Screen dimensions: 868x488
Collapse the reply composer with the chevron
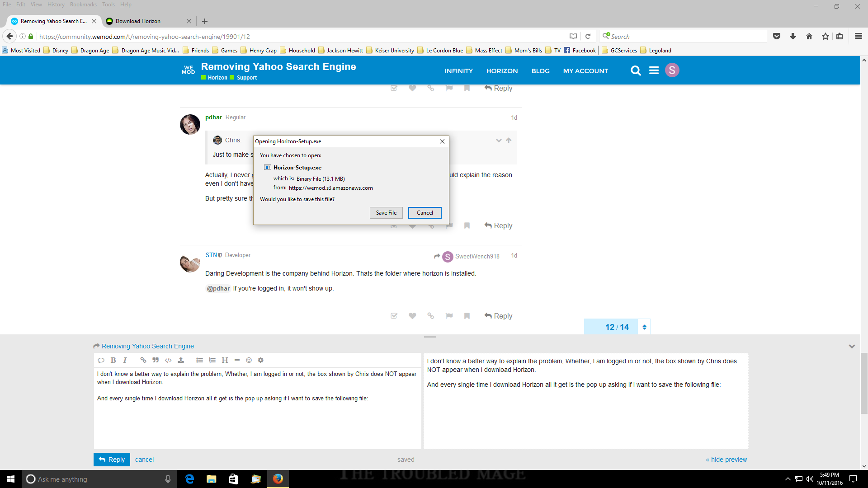coord(852,347)
